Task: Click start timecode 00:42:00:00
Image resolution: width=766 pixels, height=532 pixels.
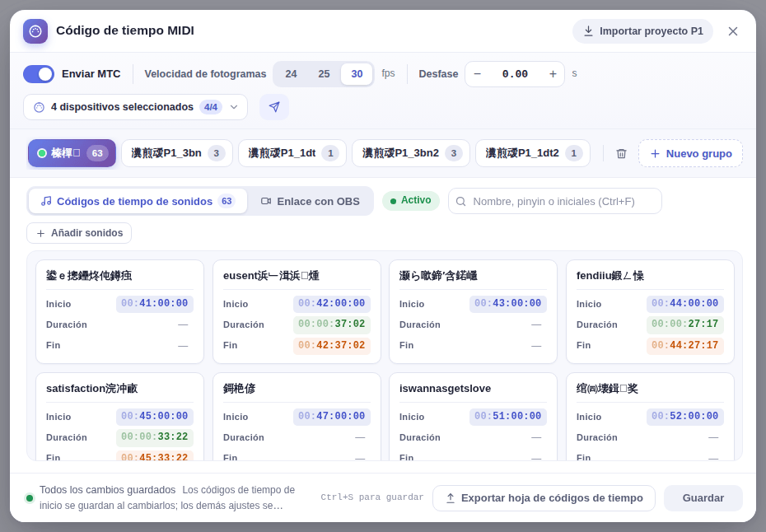Action: point(332,303)
